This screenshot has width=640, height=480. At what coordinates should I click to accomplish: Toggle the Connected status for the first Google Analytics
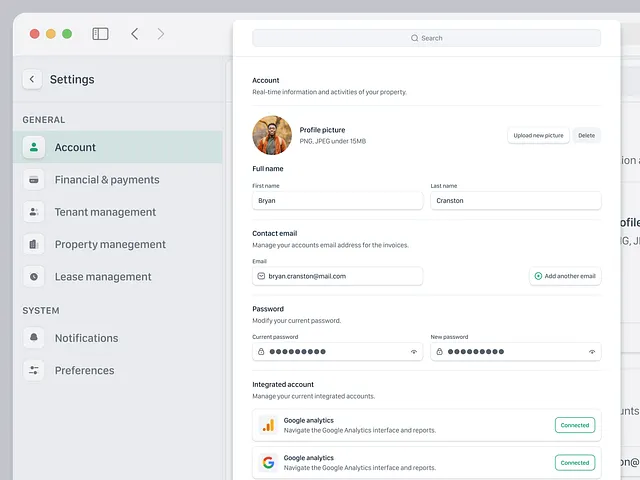(575, 425)
